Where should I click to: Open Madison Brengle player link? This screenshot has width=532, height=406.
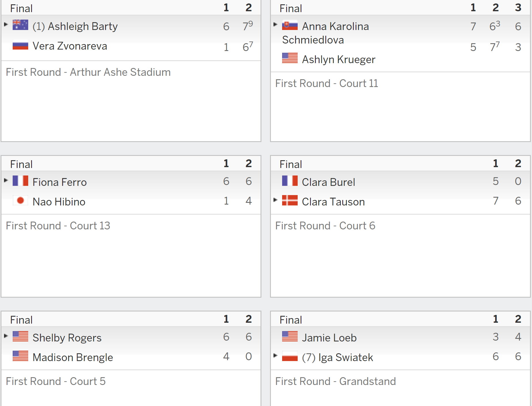pos(73,357)
